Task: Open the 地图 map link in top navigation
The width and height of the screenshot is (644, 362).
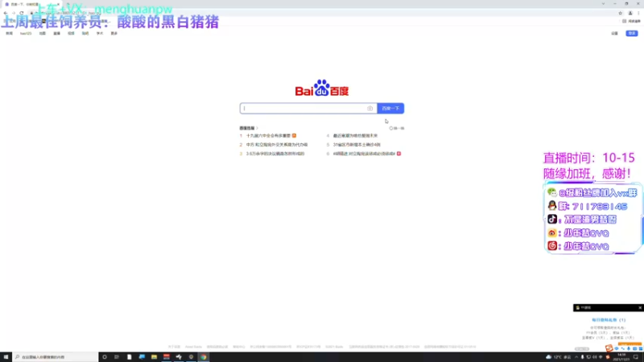Action: tap(43, 33)
